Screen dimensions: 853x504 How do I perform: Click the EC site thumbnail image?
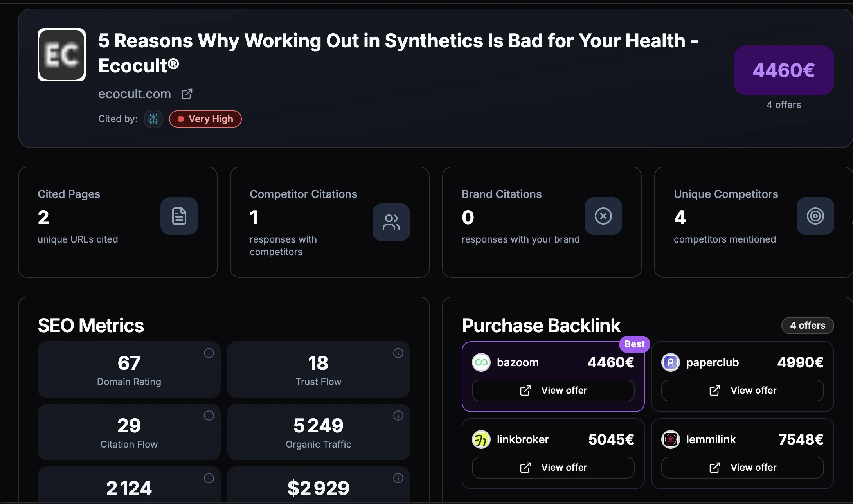click(x=61, y=55)
